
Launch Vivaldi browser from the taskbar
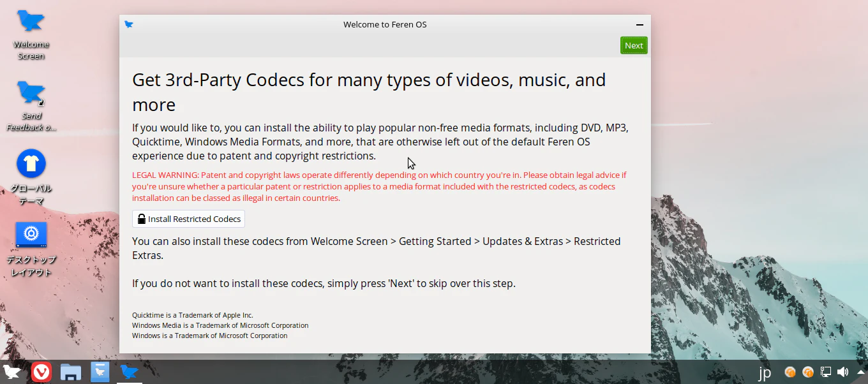pos(41,372)
